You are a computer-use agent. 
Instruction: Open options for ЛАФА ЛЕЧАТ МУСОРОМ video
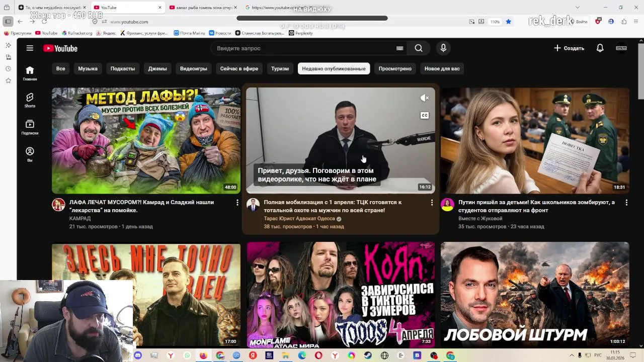[237, 202]
